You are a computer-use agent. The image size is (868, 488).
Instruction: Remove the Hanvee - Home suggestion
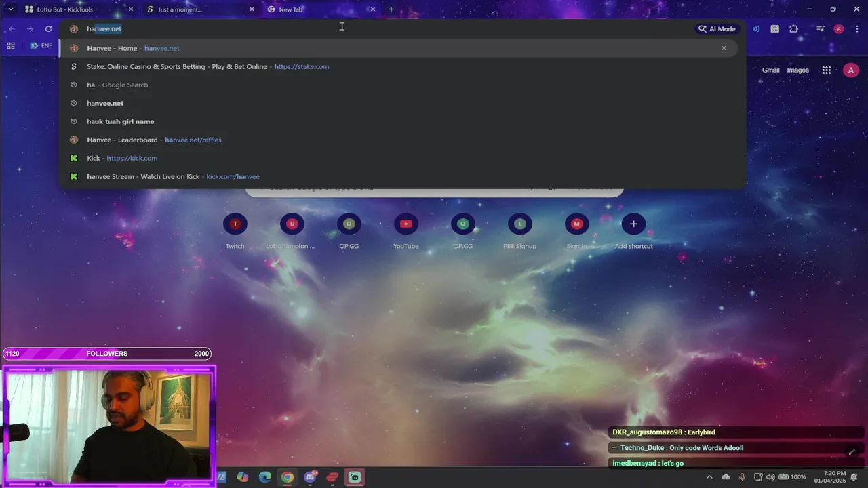(724, 48)
